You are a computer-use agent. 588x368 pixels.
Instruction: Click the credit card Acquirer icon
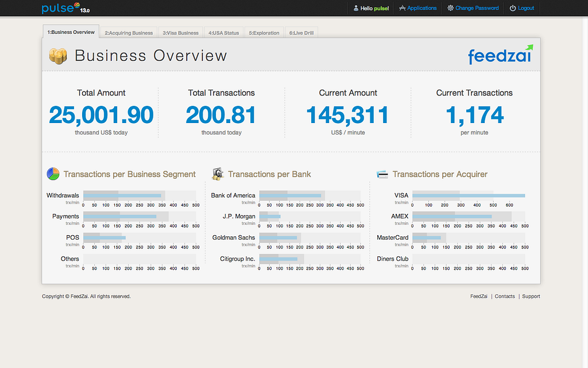click(x=382, y=174)
